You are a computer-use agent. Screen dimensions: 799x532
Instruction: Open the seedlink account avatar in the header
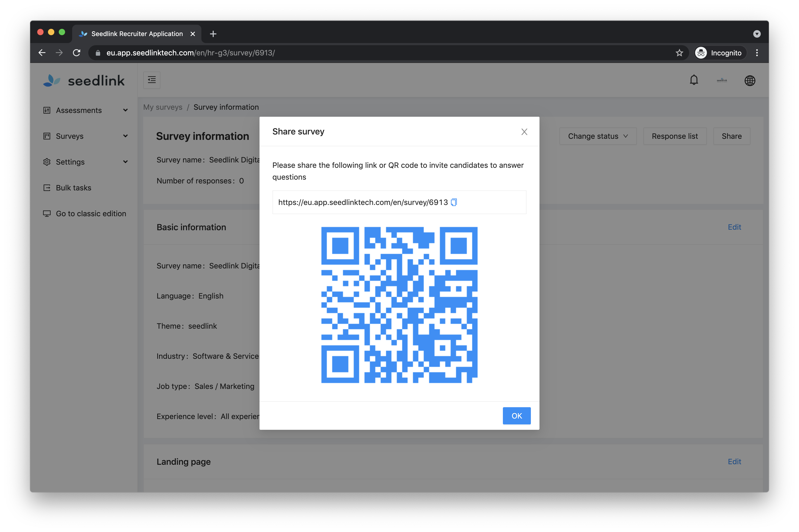721,80
